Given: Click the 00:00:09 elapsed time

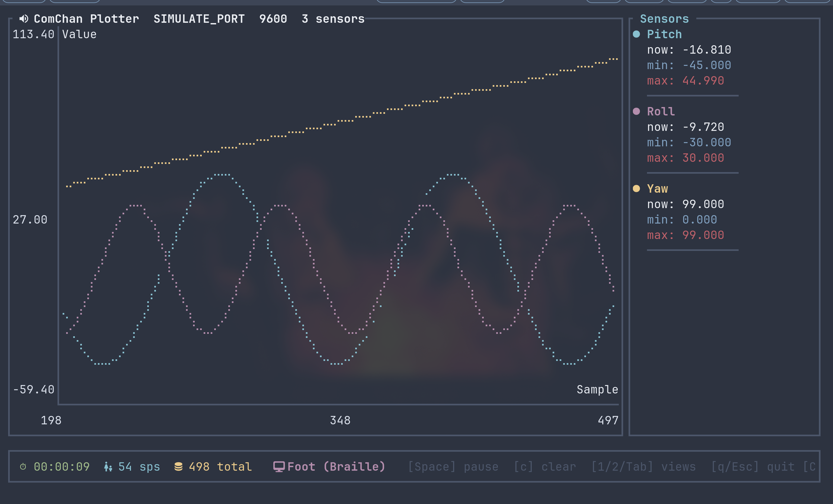Looking at the screenshot, I should tap(62, 467).
